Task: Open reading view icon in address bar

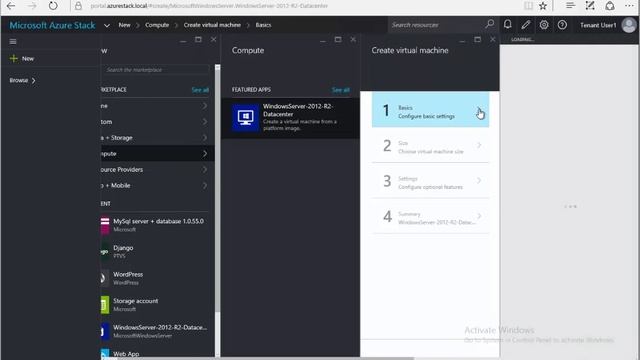Action: (528, 6)
